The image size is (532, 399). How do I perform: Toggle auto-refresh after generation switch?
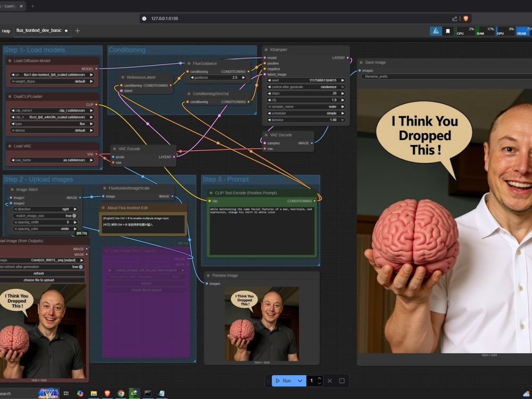coord(80,267)
